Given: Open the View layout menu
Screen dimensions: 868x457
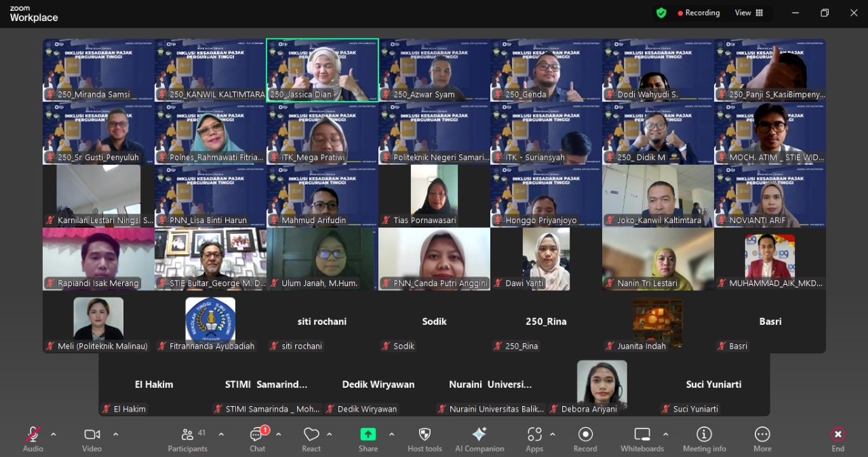Looking at the screenshot, I should coord(749,13).
